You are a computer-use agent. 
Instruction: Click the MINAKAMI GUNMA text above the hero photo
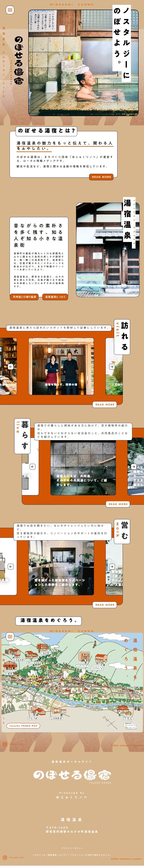(x=72, y=4)
